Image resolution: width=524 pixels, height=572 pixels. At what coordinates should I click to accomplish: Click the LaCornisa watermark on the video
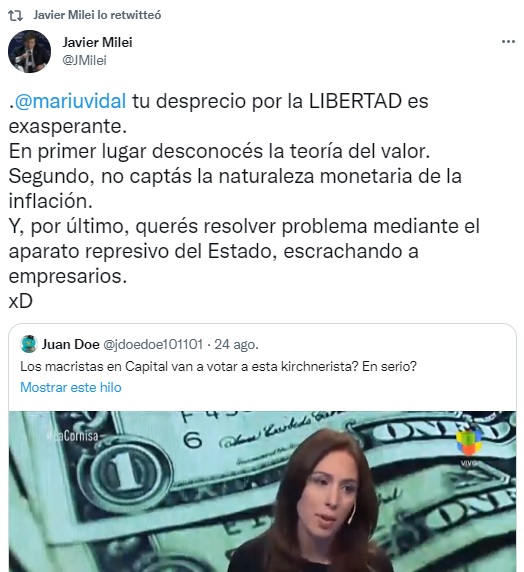[x=74, y=436]
